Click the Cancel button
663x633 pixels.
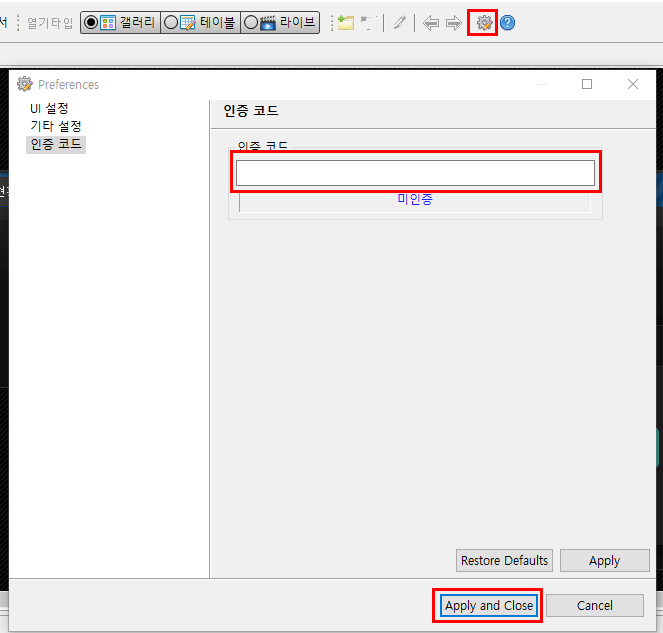tap(595, 606)
